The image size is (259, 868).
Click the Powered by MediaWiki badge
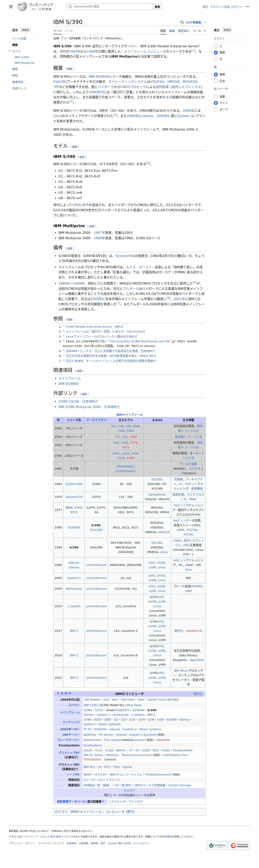pyautogui.click(x=240, y=845)
